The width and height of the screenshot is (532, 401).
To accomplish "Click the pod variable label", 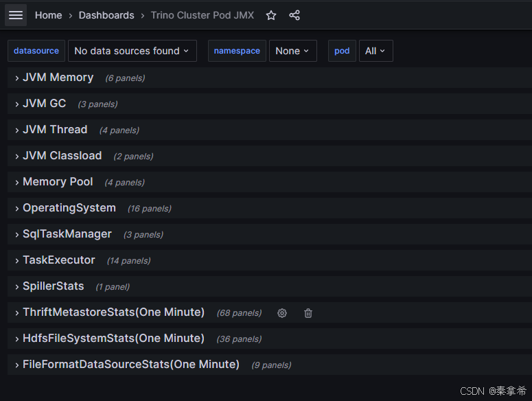I will click(342, 51).
